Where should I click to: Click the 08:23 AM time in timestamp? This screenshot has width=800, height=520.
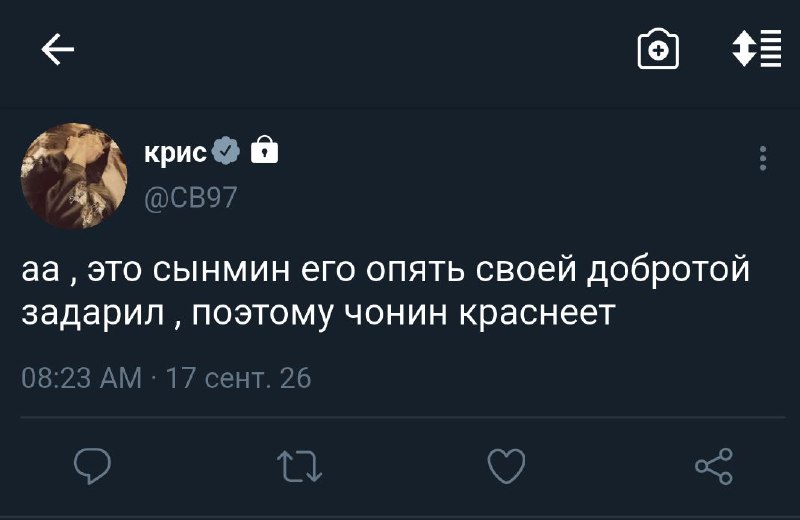point(82,378)
